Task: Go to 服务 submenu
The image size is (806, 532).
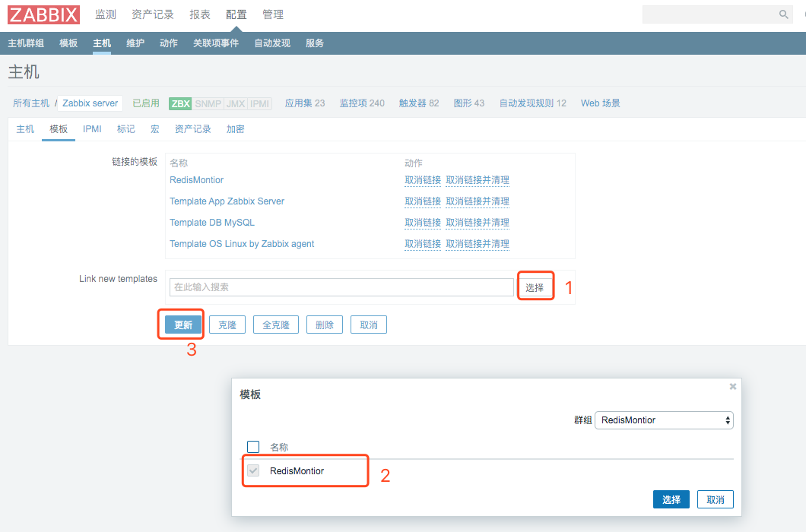Action: [315, 43]
